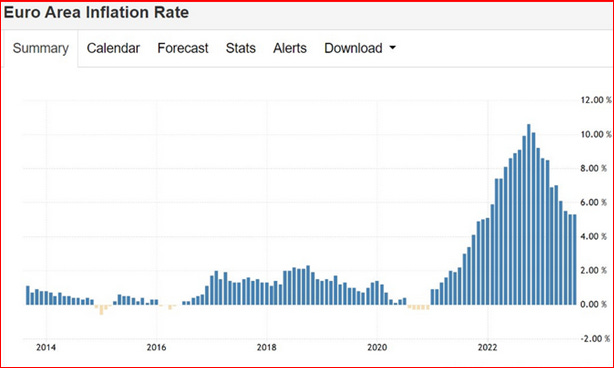Click the 2020 x-axis year label
The width and height of the screenshot is (614, 368).
click(x=377, y=347)
